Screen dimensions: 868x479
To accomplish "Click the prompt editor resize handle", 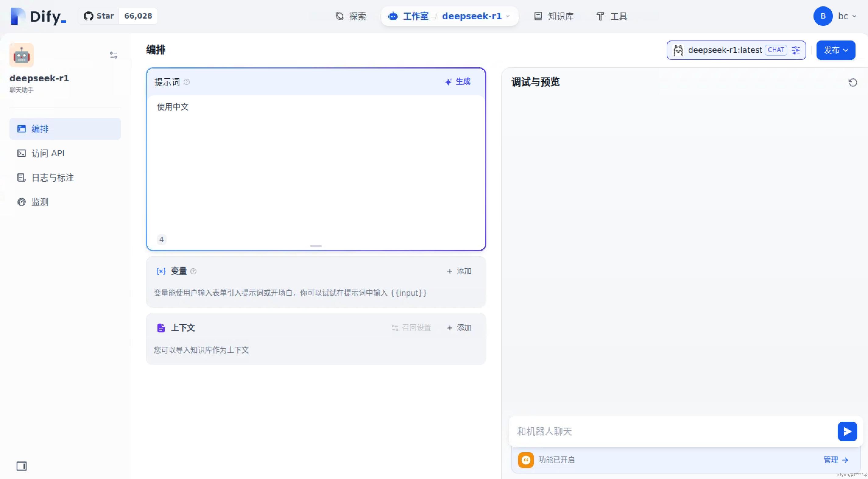I will click(316, 246).
